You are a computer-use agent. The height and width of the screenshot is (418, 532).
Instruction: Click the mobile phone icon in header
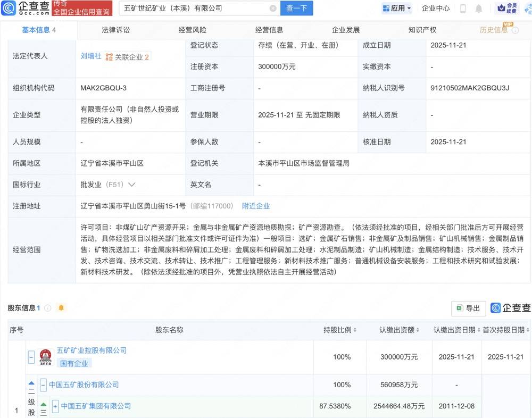463,9
